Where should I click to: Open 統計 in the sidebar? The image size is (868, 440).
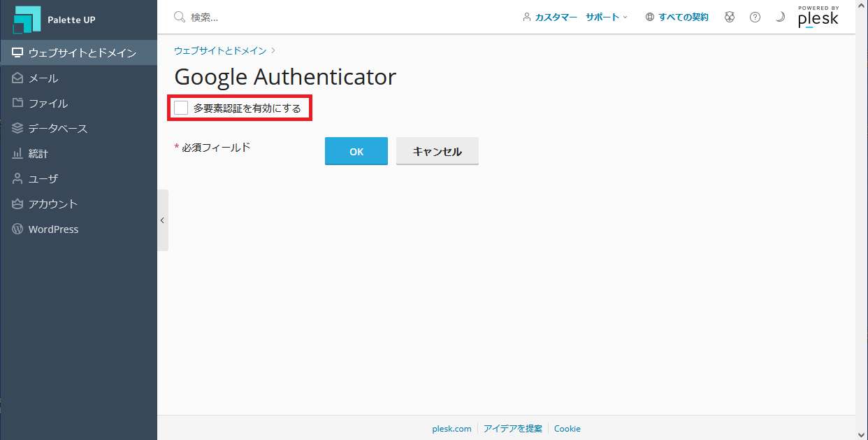(x=78, y=154)
